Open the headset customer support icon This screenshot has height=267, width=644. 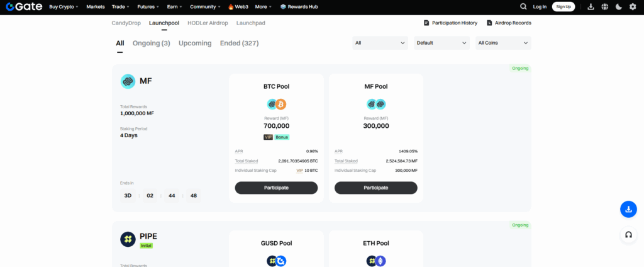pos(628,235)
